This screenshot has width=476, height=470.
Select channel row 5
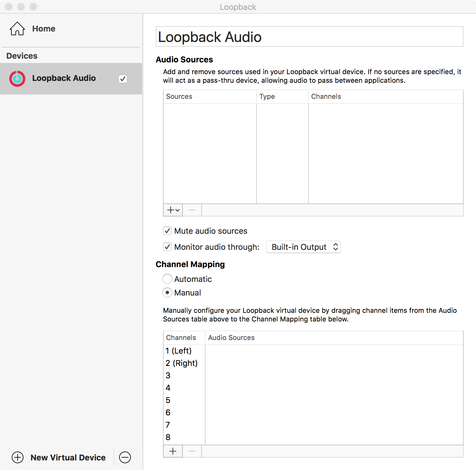coord(313,400)
